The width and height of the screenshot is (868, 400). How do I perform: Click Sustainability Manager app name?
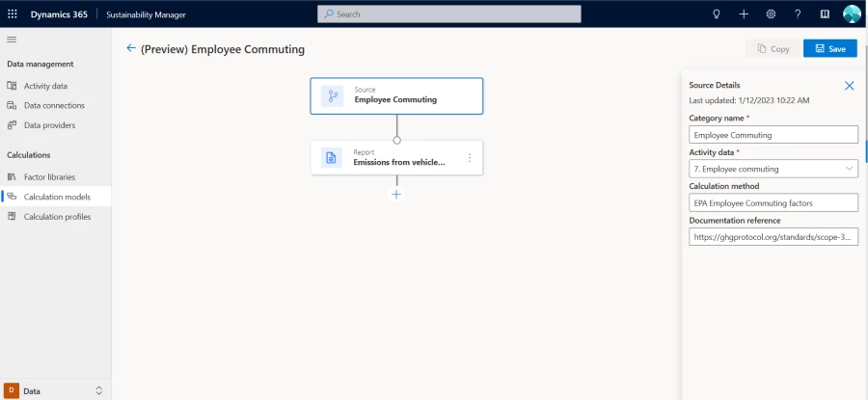coord(147,14)
